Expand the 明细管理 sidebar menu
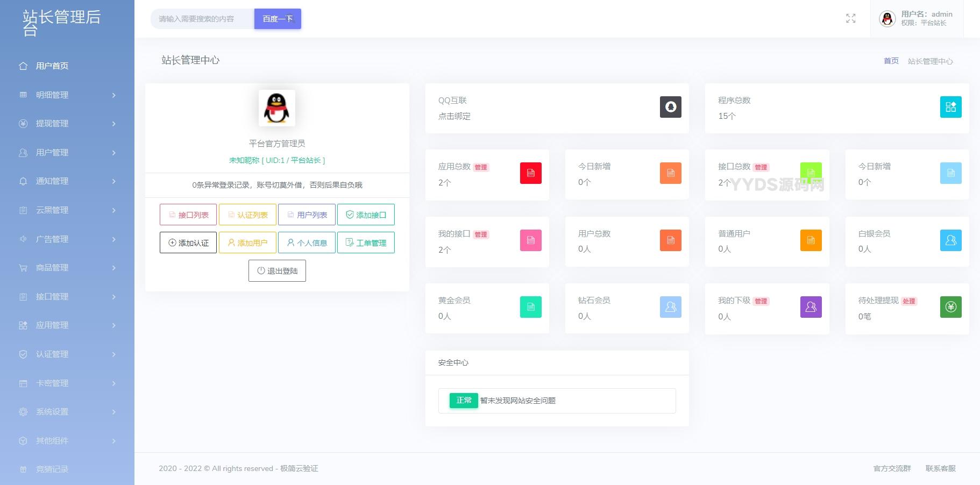This screenshot has height=485, width=980. (x=67, y=95)
